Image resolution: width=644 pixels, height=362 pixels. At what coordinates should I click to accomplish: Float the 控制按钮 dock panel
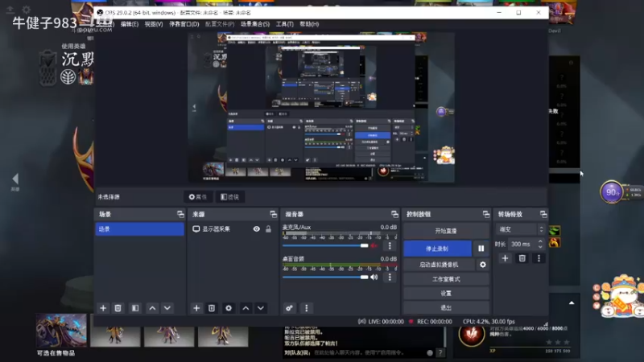point(486,214)
